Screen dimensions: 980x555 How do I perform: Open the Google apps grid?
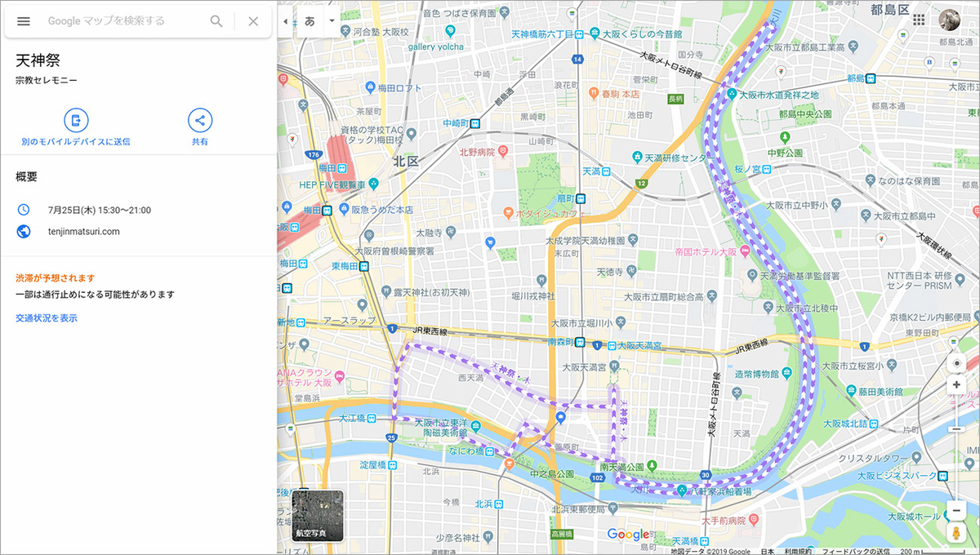coord(920,20)
